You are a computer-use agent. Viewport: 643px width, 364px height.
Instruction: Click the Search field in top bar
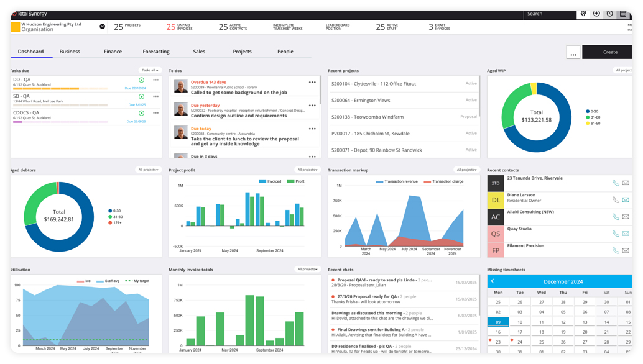coord(550,14)
